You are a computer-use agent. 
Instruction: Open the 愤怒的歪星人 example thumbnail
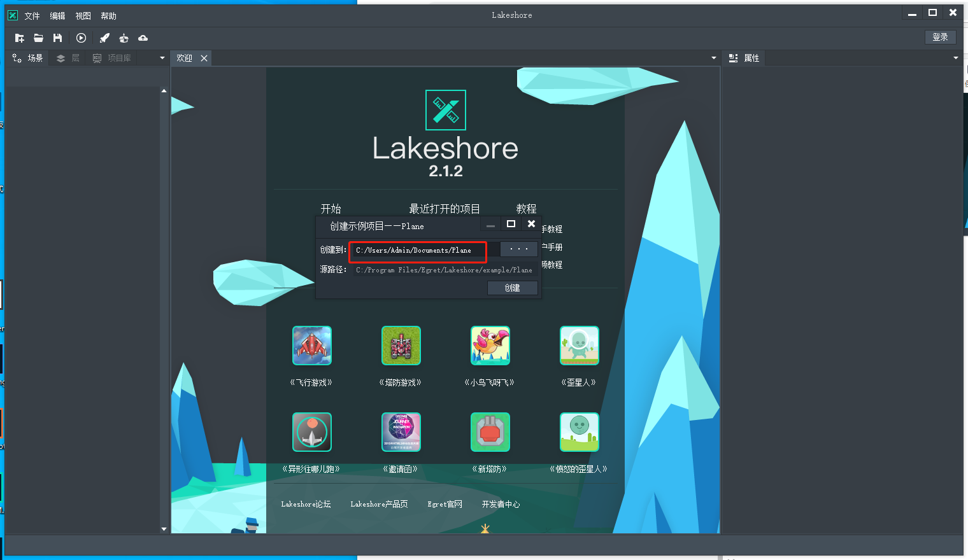click(x=580, y=432)
